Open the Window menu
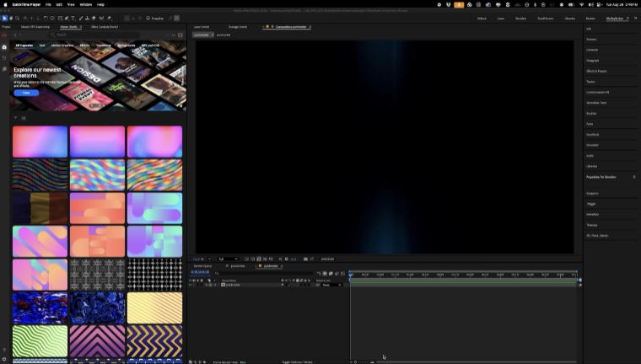This screenshot has width=641, height=364. [85, 4]
